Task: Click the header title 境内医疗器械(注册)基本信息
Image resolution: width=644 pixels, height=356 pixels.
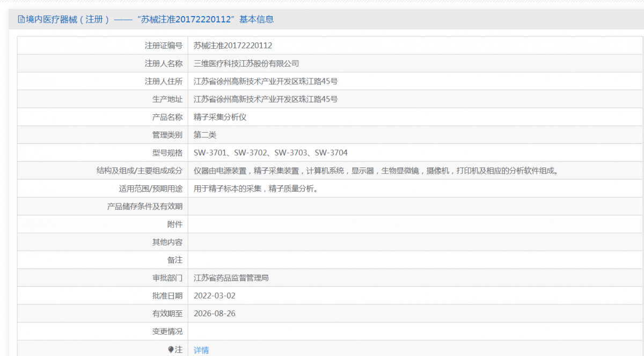Action: [150, 19]
